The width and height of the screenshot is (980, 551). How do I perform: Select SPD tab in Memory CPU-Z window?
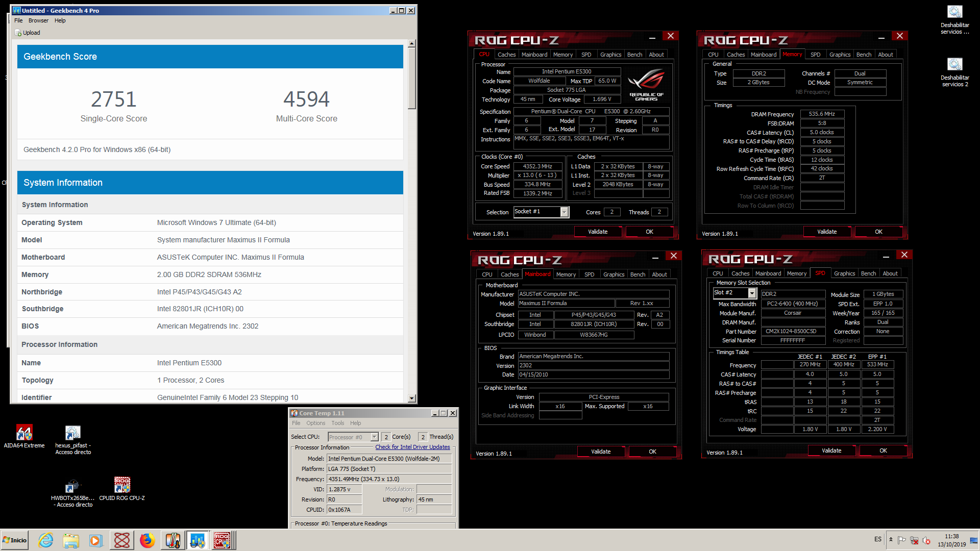815,55
